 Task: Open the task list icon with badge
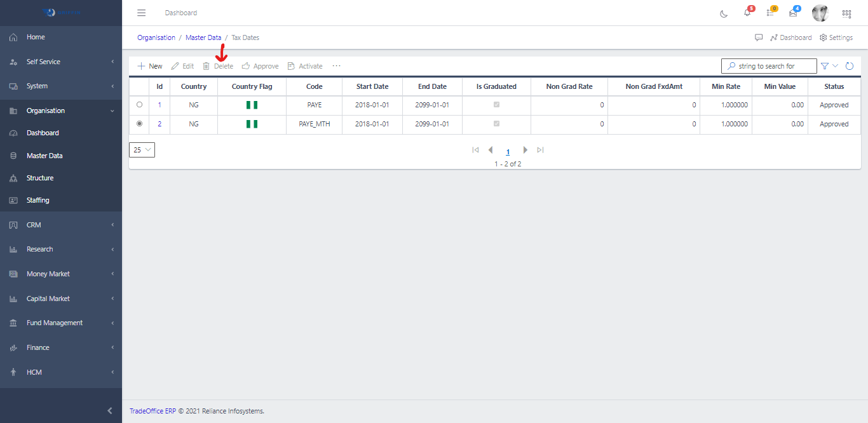point(770,13)
